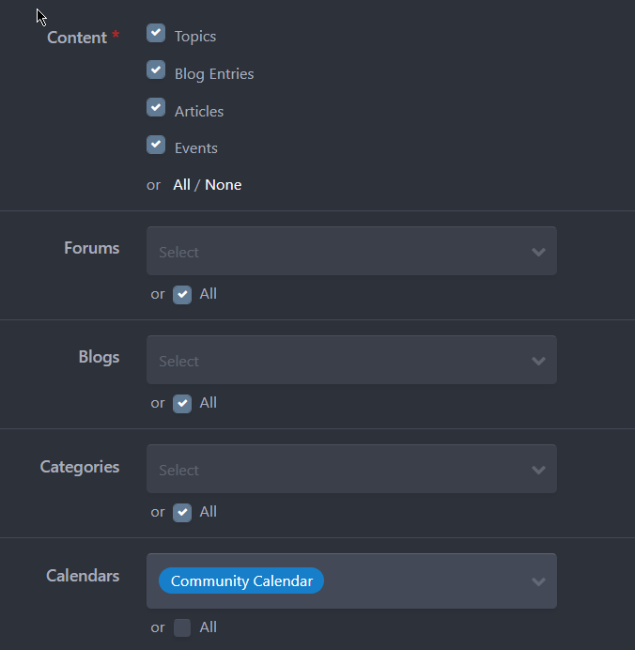The image size is (635, 650).
Task: Enable the 'All' checkbox under Calendars
Action: point(182,628)
